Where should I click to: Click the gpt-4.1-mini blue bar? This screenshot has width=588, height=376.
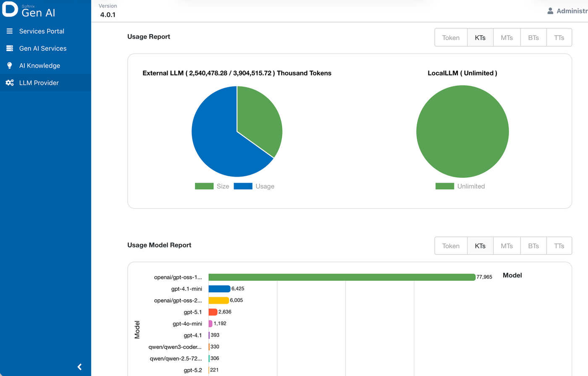pos(219,289)
